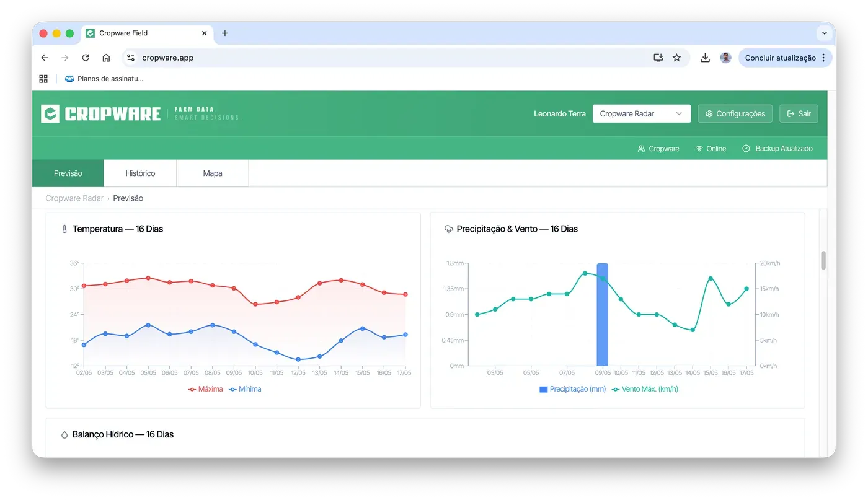Close the Cropware Field tab

coord(205,33)
